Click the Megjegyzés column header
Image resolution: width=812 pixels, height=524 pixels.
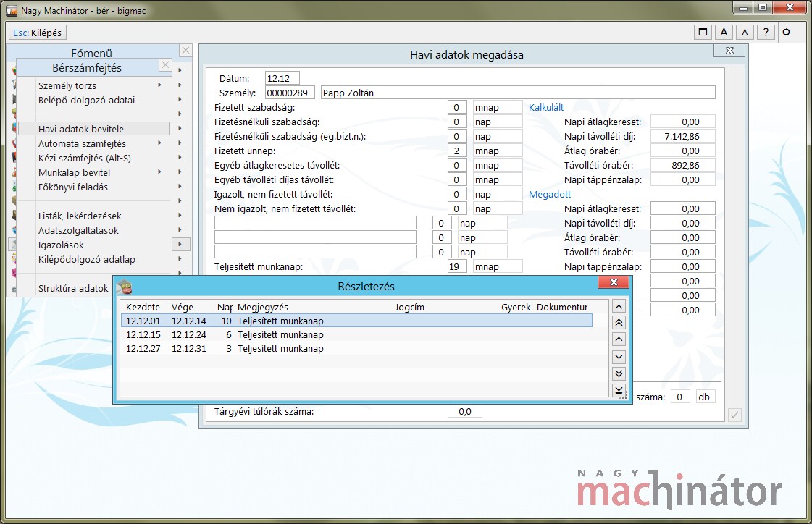[262, 307]
